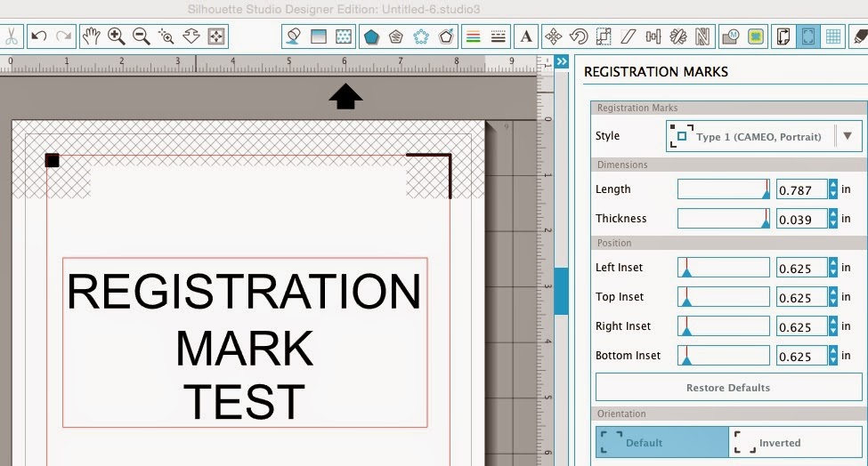Click the Bottom Inset stepper arrows

click(x=833, y=356)
